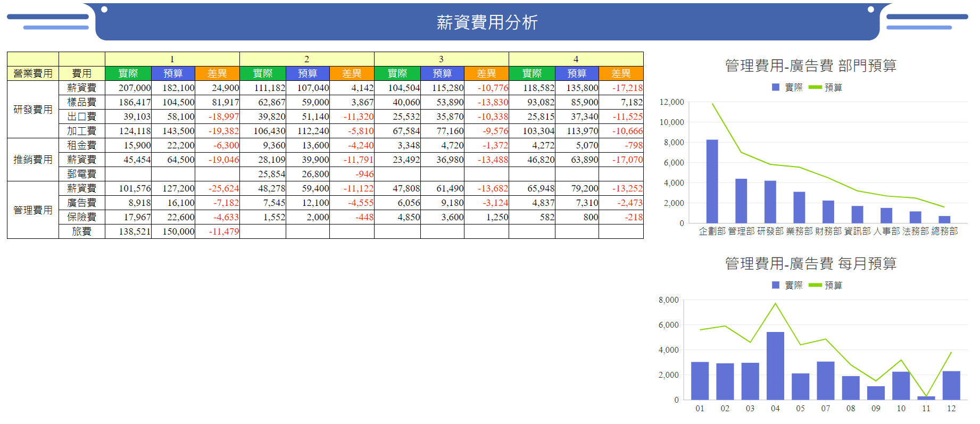The image size is (980, 424).
Task: Click the 企劃部 bar in department chart
Action: (x=712, y=181)
